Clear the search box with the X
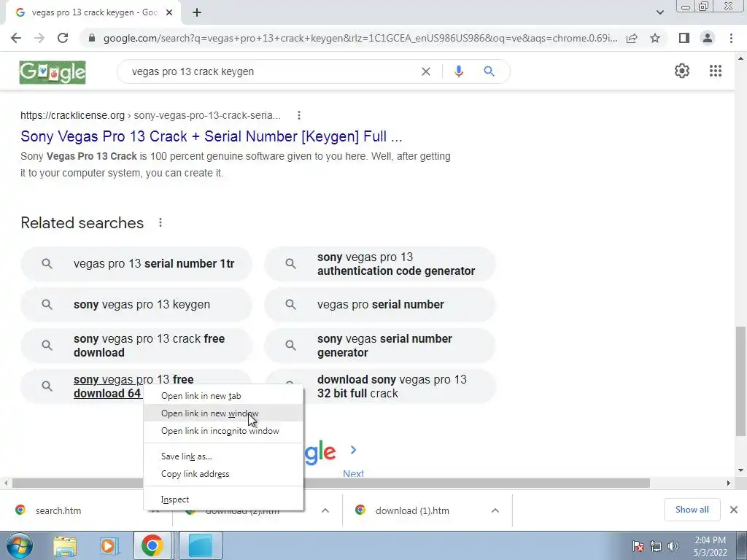Screen dimensions: 747x560 coord(426,71)
